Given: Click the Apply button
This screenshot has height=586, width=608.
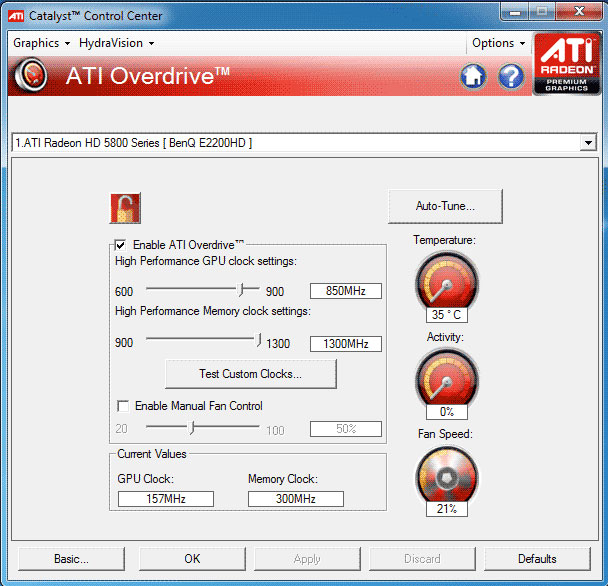Looking at the screenshot, I should 307,558.
